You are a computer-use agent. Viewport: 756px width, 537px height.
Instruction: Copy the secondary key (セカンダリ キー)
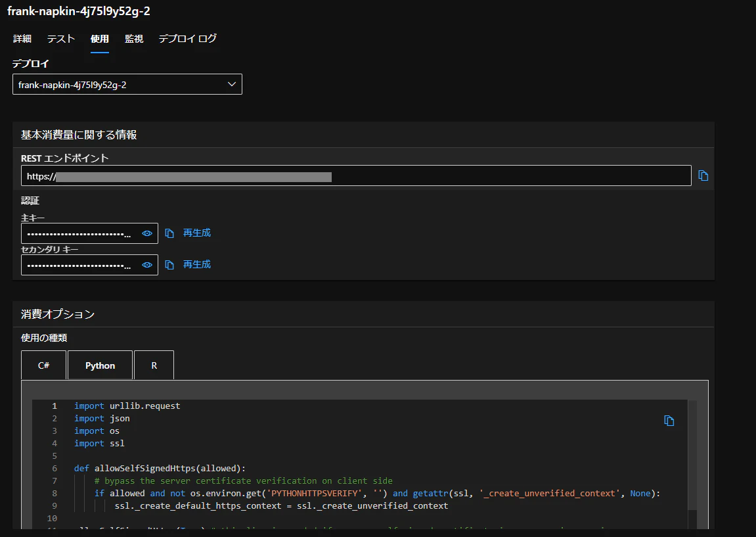(x=169, y=265)
